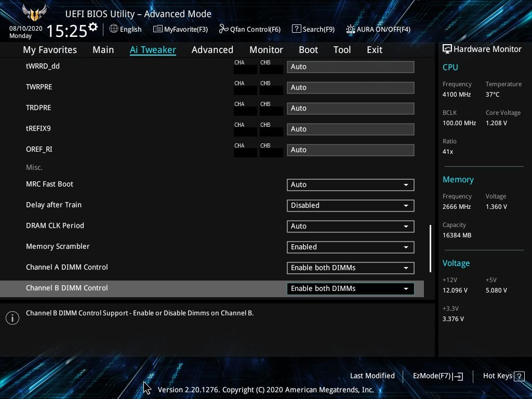Viewport: 532px width, 399px height.
Task: Click the OREF_RI Auto input field
Action: [x=351, y=150]
